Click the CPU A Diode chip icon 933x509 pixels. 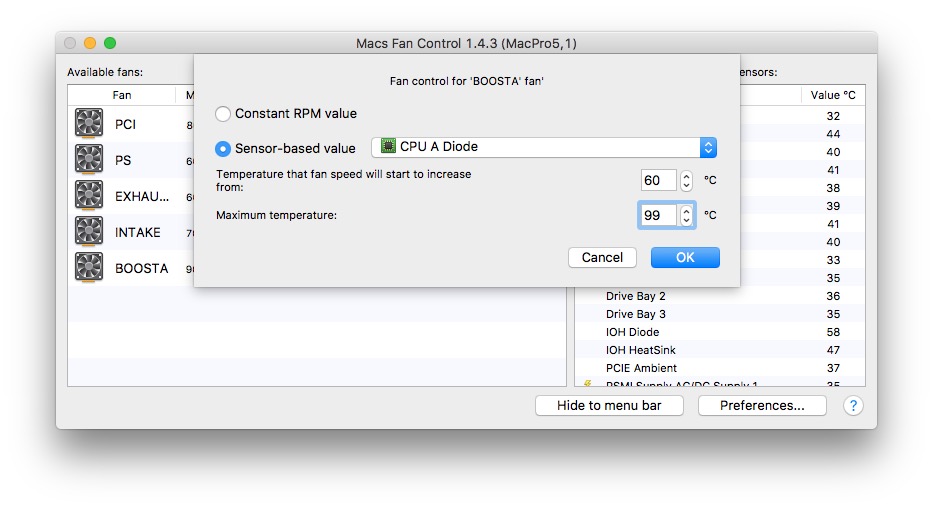[388, 146]
